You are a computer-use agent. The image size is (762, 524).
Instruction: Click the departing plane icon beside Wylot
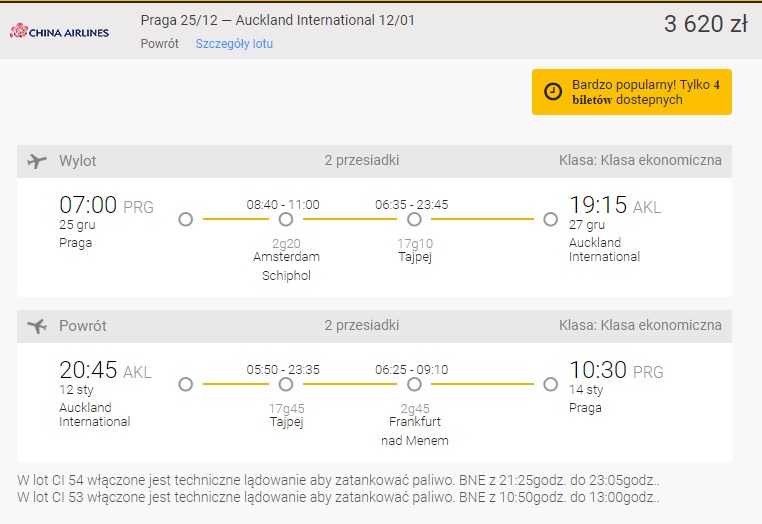click(37, 160)
